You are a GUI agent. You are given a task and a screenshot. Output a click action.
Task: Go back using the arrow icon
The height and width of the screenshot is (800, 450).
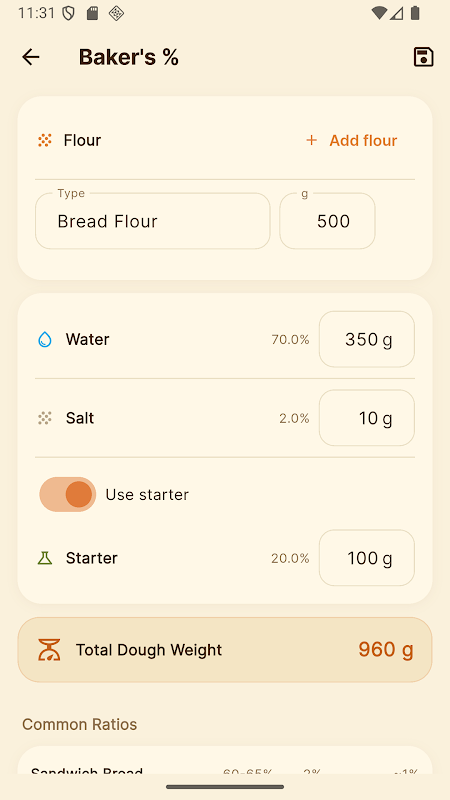pos(31,57)
